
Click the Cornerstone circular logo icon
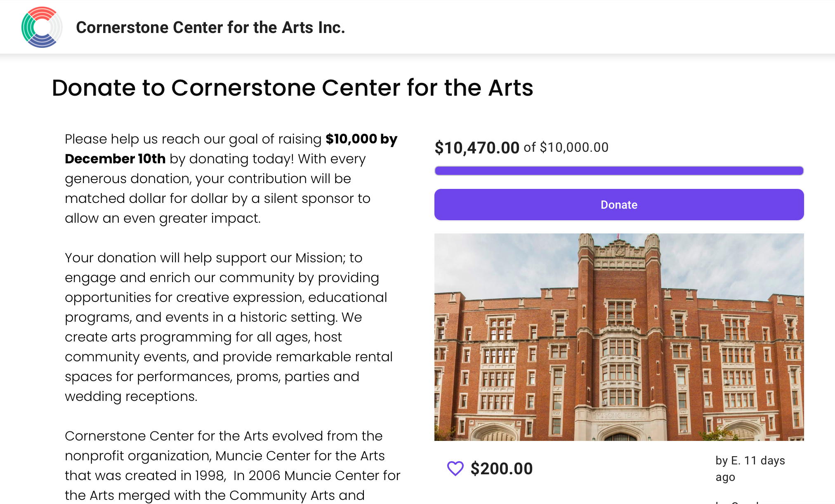42,27
